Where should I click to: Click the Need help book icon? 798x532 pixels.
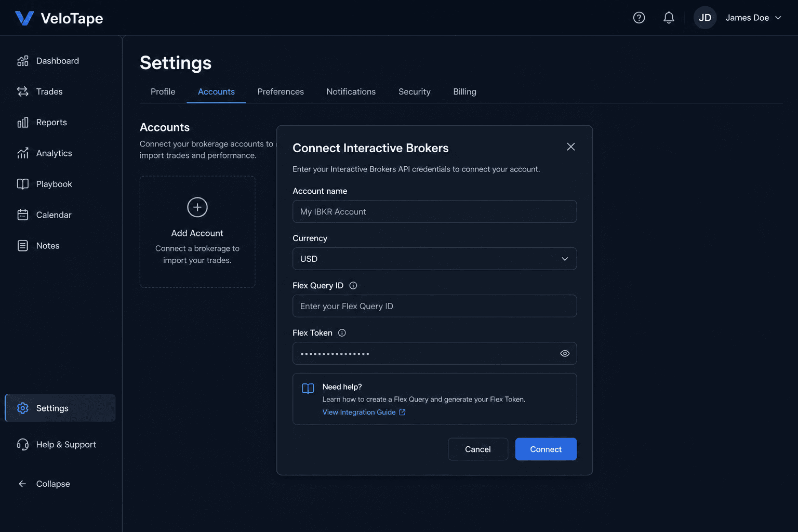point(308,389)
